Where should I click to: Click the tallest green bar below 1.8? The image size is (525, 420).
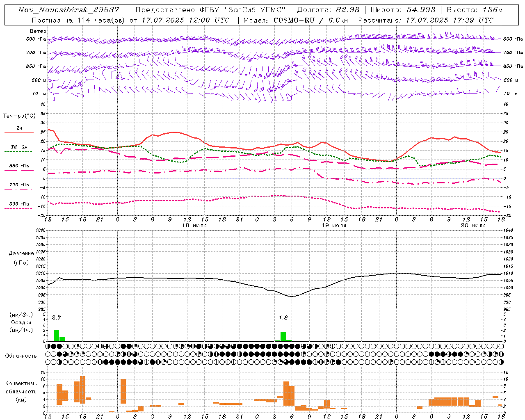[283, 337]
